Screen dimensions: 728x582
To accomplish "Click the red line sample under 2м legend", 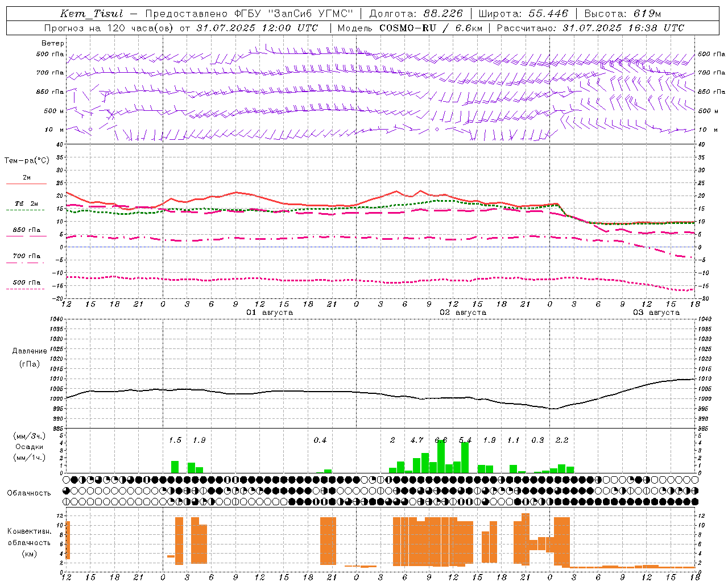I will [26, 184].
